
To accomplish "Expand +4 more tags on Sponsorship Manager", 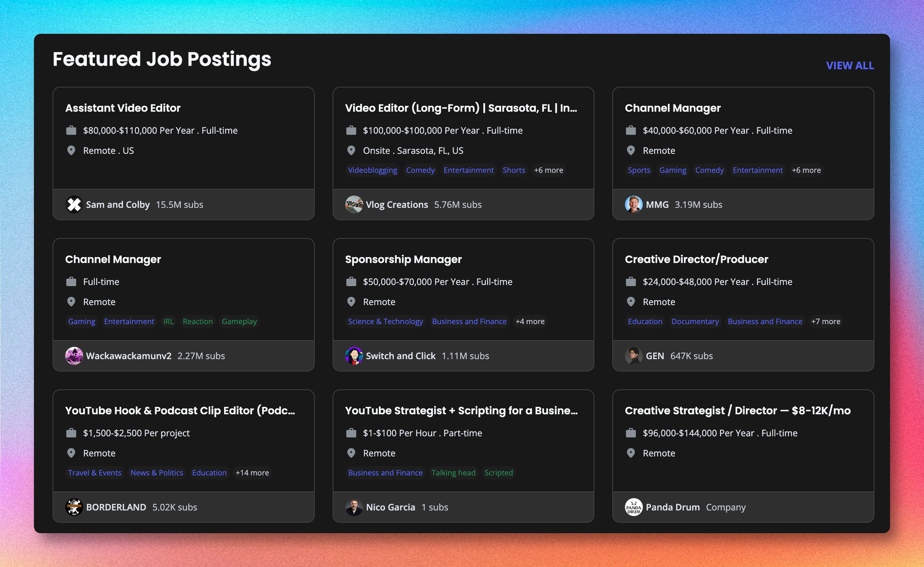I will pyautogui.click(x=530, y=321).
